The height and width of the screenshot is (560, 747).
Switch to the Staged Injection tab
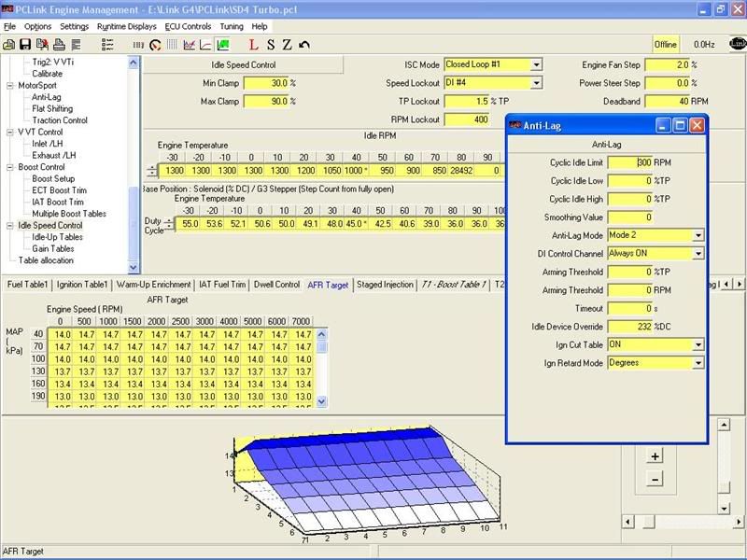384,285
